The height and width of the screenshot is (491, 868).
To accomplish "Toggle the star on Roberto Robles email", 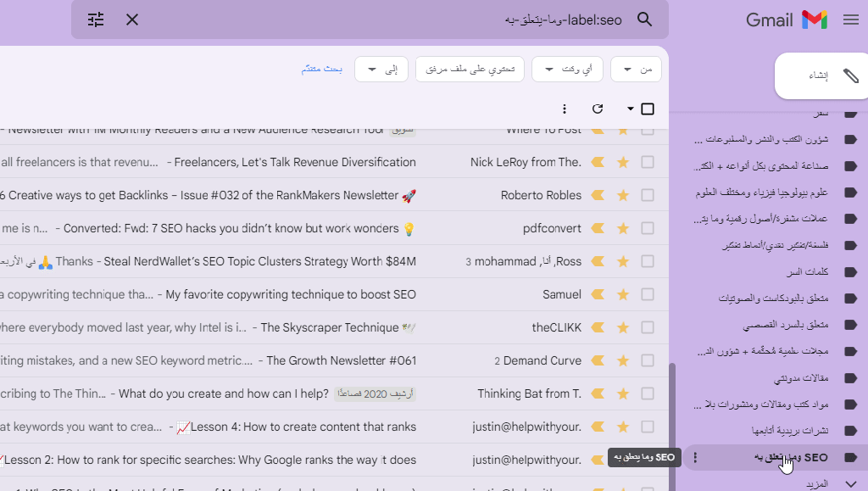I will tap(623, 196).
